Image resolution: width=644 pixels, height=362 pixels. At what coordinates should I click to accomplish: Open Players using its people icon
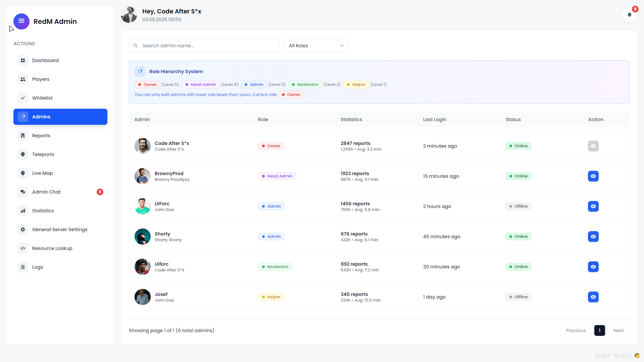tap(23, 79)
